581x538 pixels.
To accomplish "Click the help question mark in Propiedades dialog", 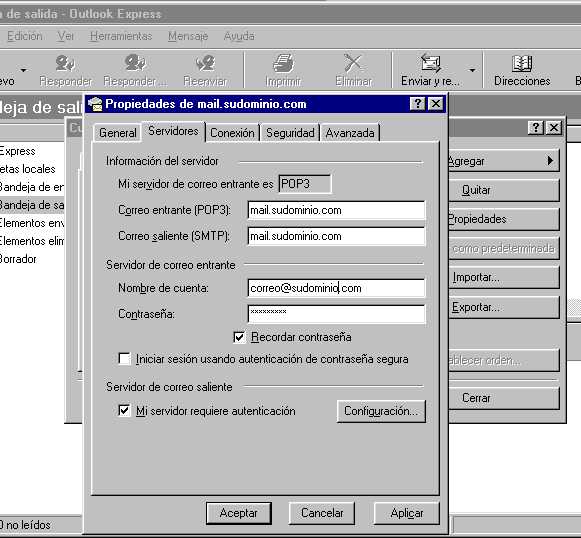I will point(418,104).
